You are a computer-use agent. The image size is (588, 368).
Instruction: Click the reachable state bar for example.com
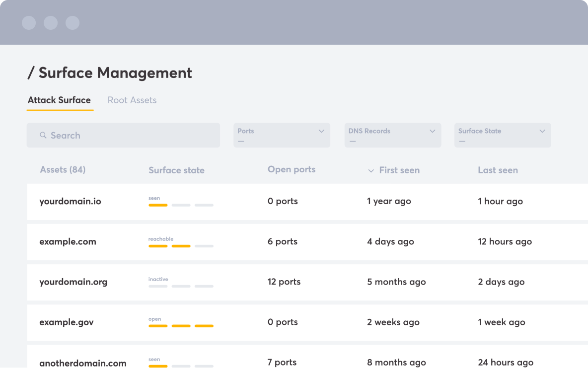181,246
